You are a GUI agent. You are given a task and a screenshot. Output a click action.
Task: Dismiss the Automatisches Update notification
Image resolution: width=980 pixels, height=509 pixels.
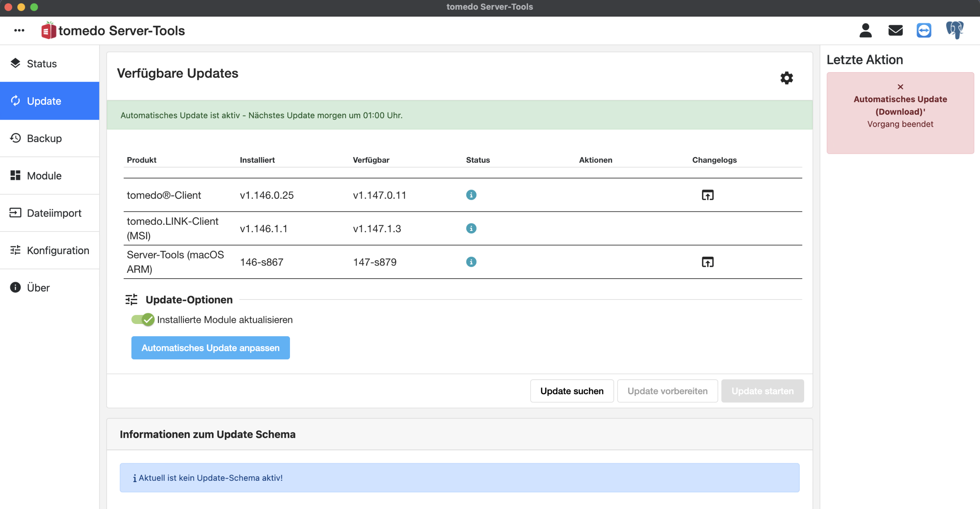[900, 87]
